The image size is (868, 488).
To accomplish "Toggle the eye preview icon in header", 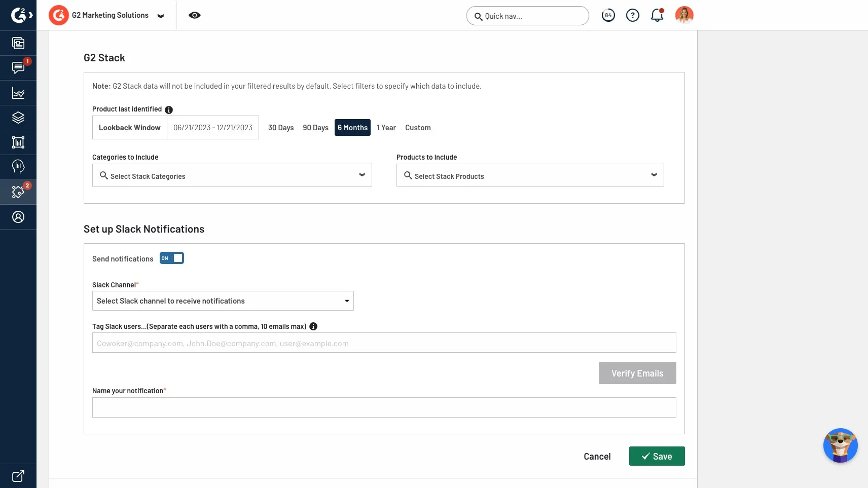I will point(195,15).
